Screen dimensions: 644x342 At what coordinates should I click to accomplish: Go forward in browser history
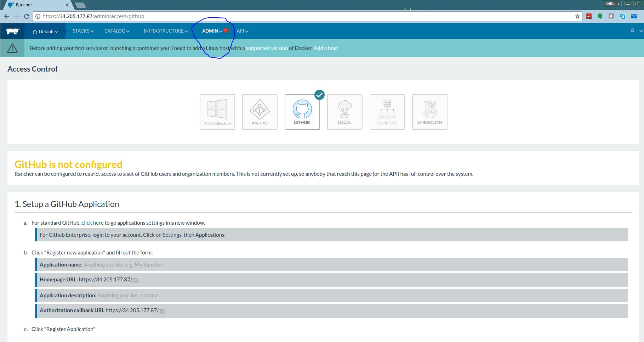pos(17,16)
